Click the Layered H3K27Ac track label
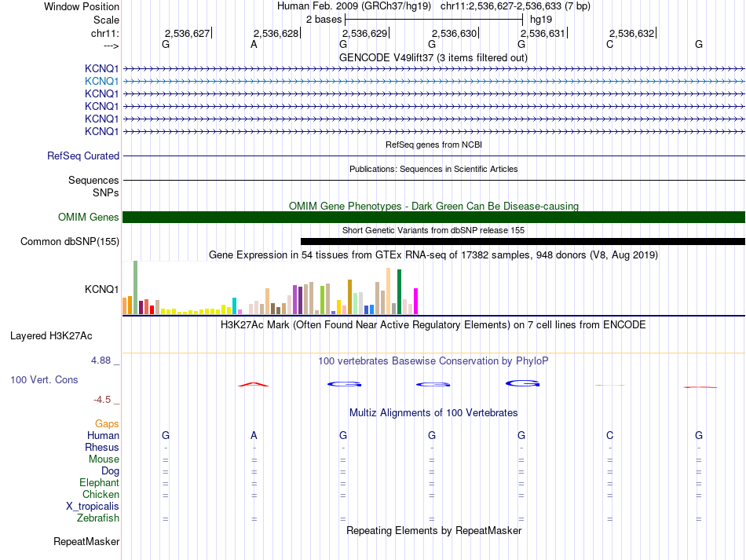Viewport: 746px width, 560px height. click(51, 336)
